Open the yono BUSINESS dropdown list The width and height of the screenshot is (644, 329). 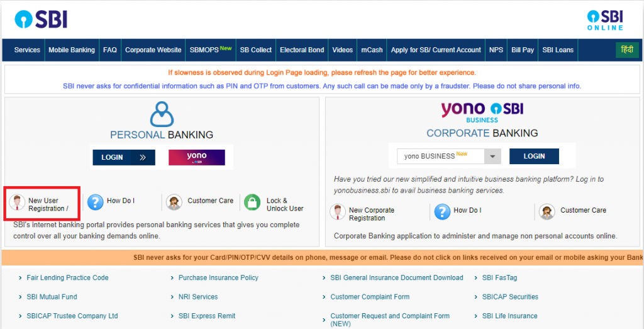(x=449, y=157)
